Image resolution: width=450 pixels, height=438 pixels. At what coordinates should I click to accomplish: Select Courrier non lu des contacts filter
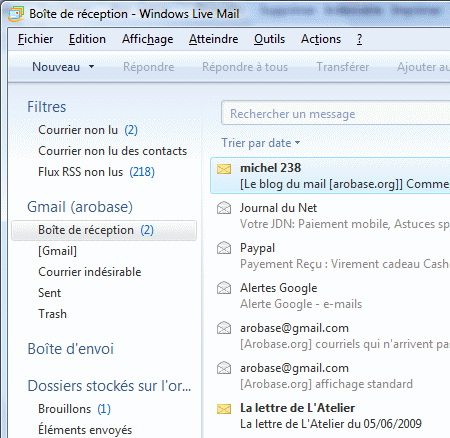pyautogui.click(x=113, y=151)
